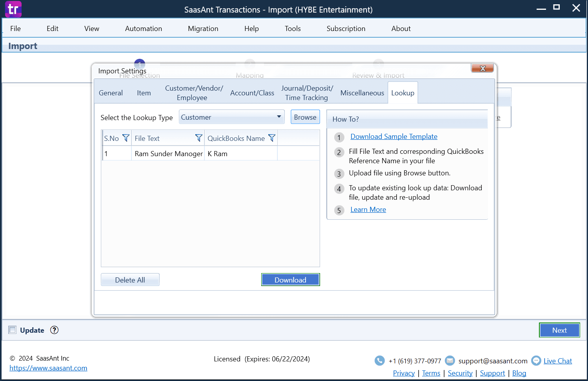The image size is (588, 381).
Task: Click the email envelope icon
Action: point(450,361)
